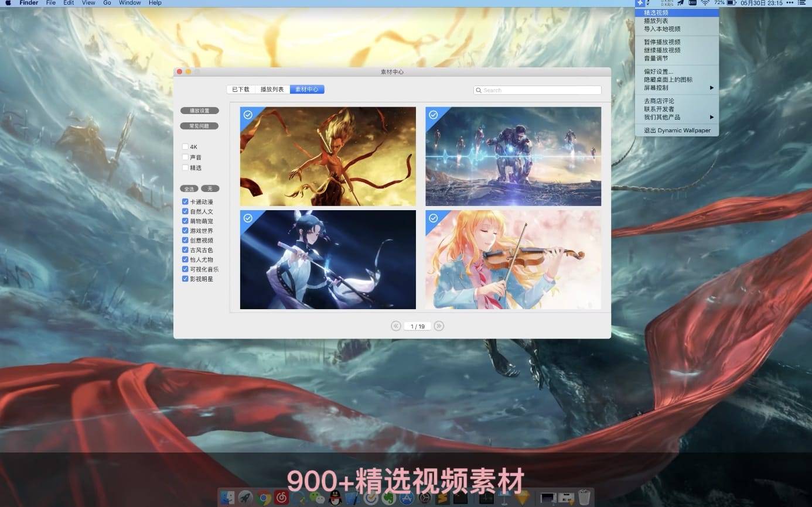Open NetEase Music red icon in Dock
The height and width of the screenshot is (507, 812).
coord(281,498)
